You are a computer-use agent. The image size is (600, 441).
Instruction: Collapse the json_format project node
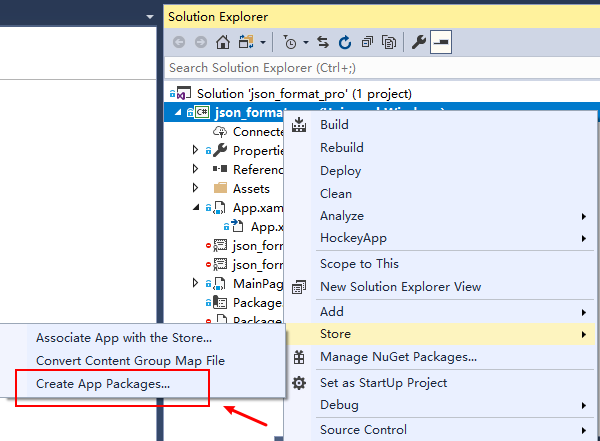[178, 112]
